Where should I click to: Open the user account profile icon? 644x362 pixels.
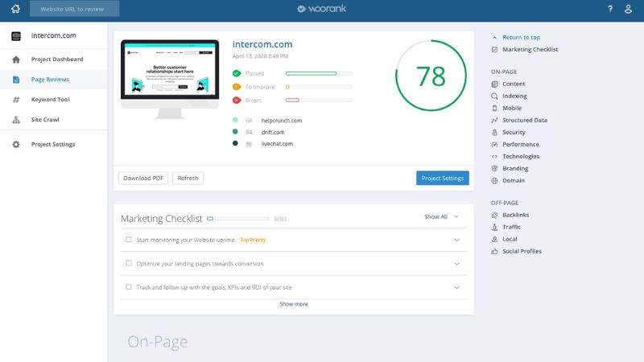[x=629, y=9]
